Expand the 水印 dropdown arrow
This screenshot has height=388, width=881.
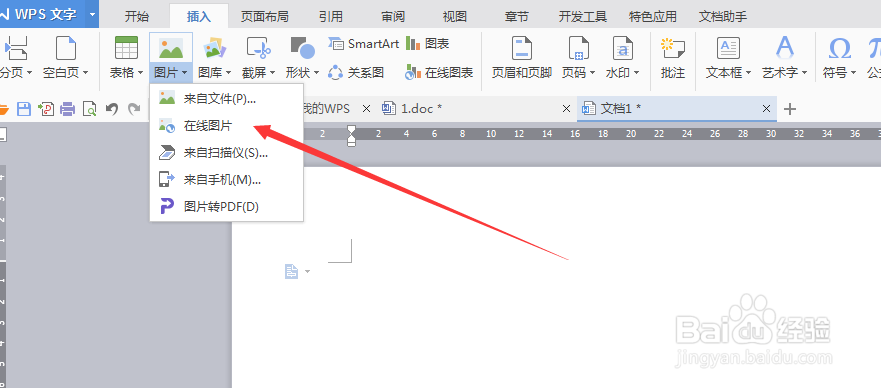[x=636, y=73]
